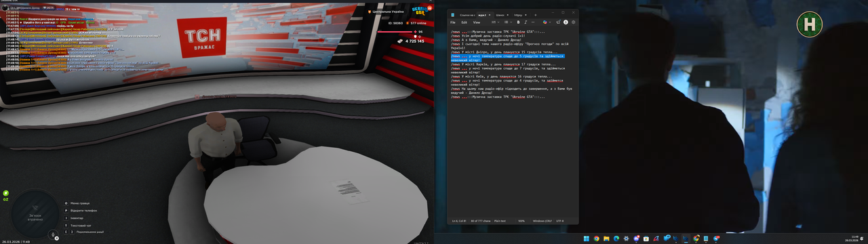This screenshot has width=868, height=244.
Task: Click the game microphone icon near minimap
Action: (52, 235)
